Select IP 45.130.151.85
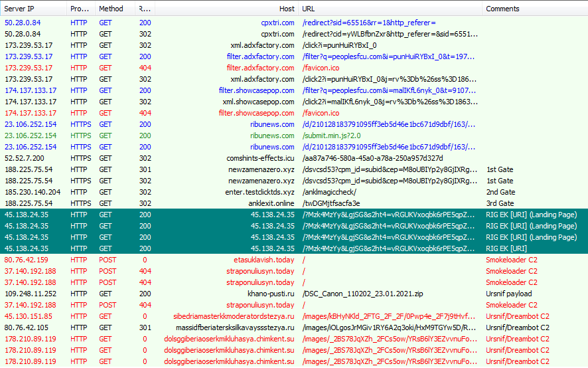This screenshot has height=368, width=588. tap(29, 316)
